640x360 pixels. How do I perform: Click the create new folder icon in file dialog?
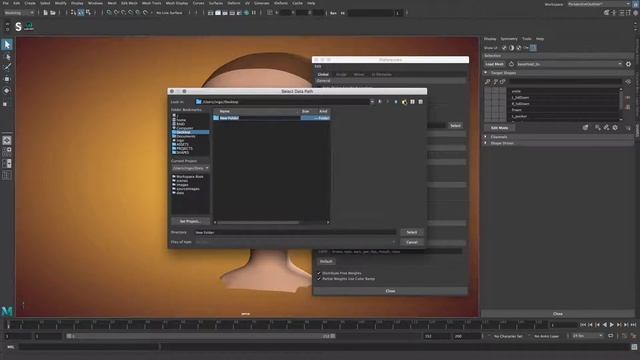404,102
